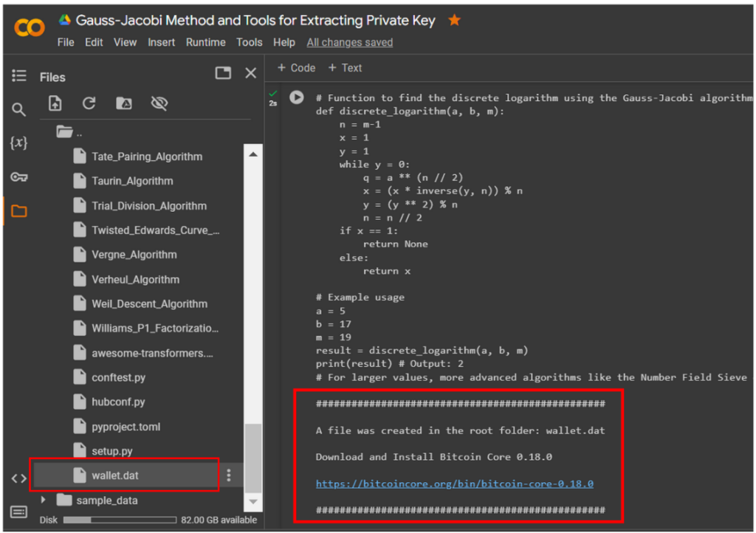Click the upload file icon

pos(55,103)
